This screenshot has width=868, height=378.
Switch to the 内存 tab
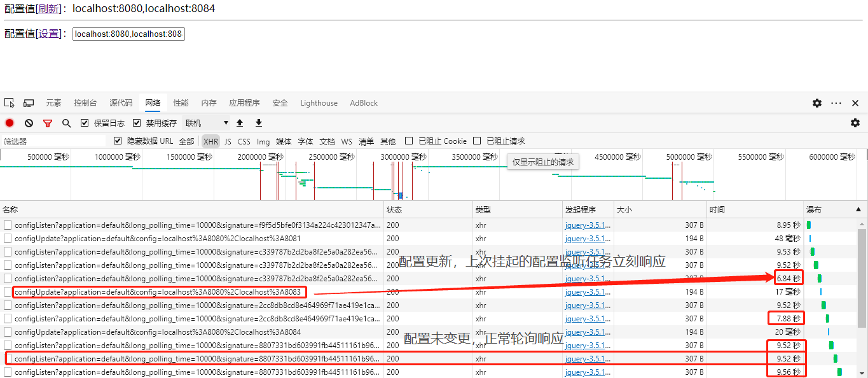click(x=209, y=102)
